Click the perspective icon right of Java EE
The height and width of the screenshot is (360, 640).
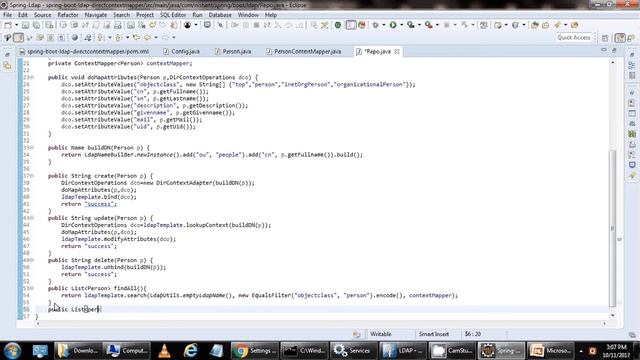pos(631,38)
